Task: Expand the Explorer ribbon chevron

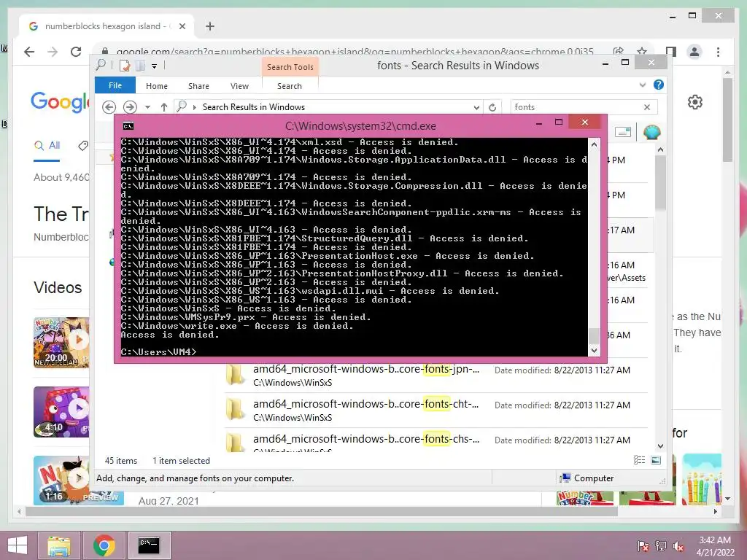Action: tap(643, 85)
